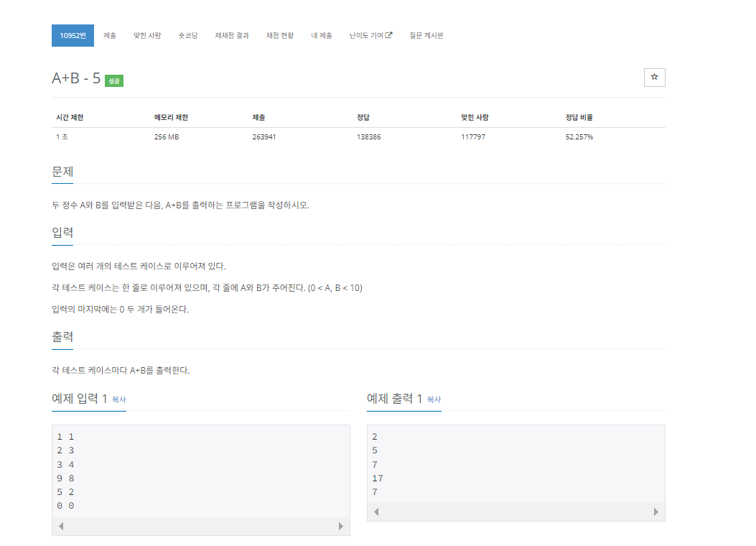Click the 예제 출력 1 heading
This screenshot has width=756, height=546.
click(x=394, y=399)
